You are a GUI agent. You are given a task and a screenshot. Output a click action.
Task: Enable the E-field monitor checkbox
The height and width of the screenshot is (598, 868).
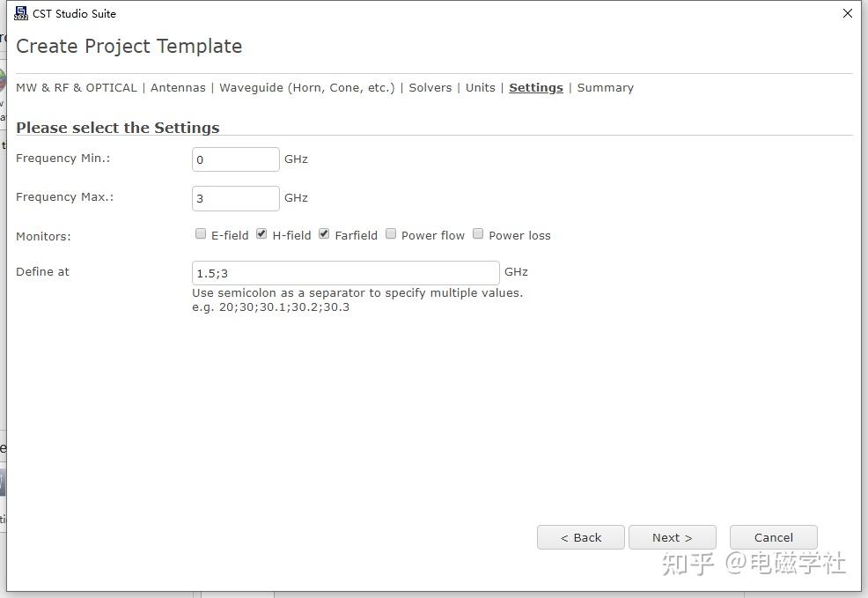[201, 234]
